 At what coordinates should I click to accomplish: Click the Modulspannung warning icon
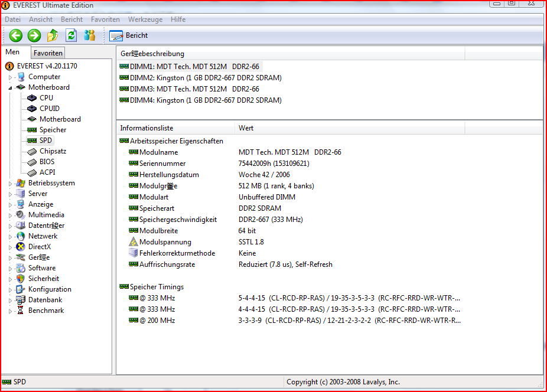[134, 241]
